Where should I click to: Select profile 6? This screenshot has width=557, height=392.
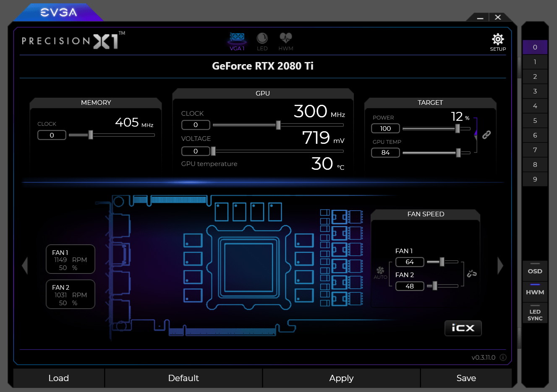[x=535, y=135]
